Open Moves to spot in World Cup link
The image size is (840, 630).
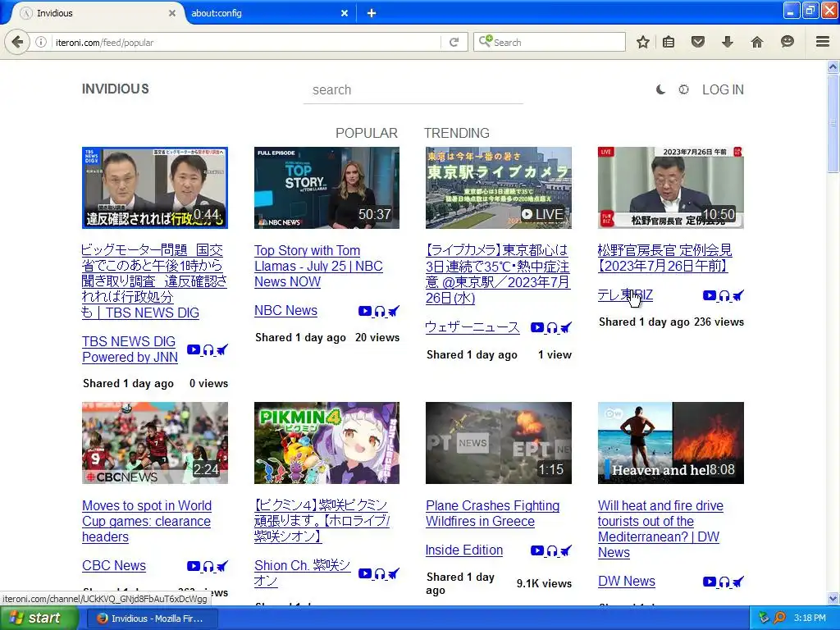(x=147, y=521)
